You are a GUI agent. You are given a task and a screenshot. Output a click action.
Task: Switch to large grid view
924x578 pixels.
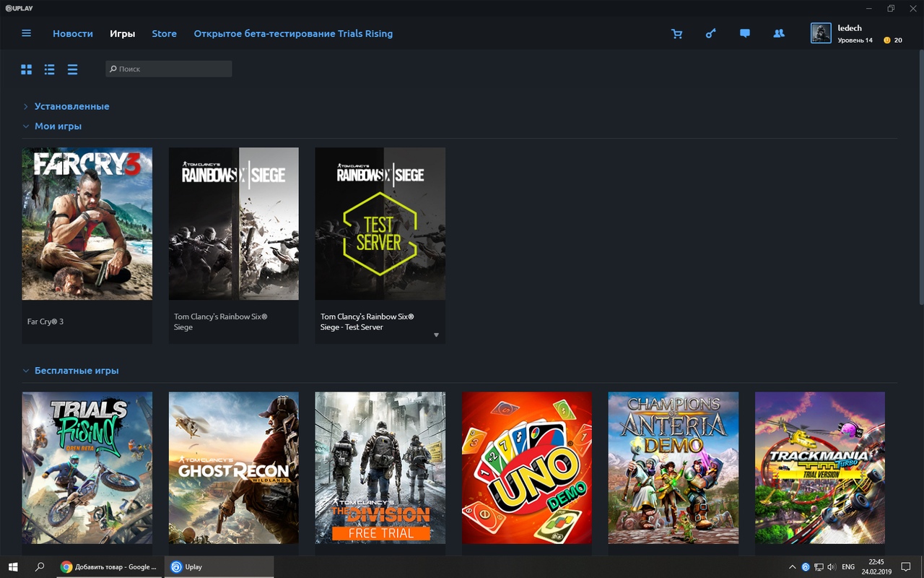coord(27,69)
